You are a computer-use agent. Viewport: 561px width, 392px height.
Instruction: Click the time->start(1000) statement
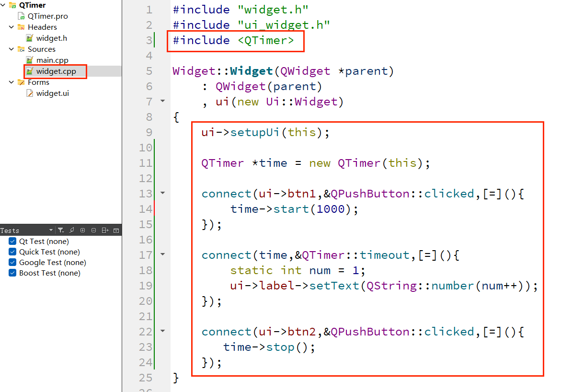tap(294, 209)
